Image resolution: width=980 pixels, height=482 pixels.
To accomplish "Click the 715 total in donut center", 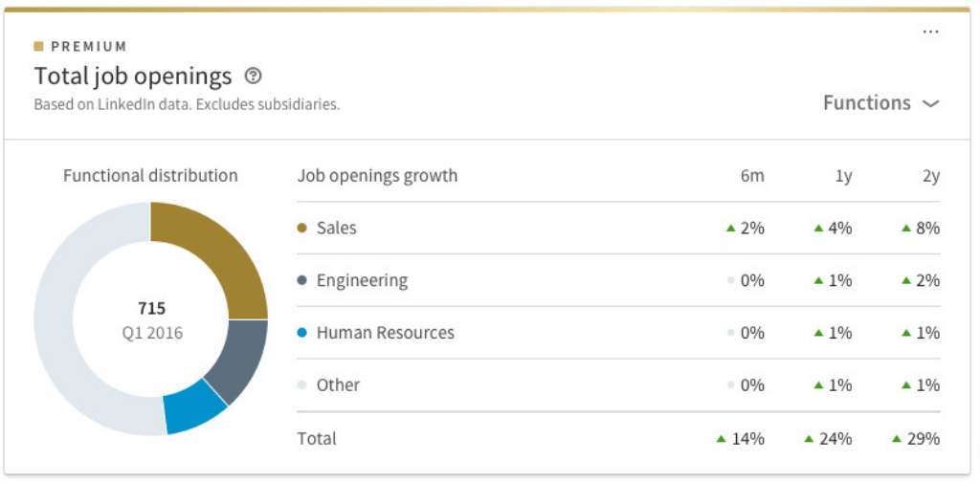I will (x=151, y=309).
